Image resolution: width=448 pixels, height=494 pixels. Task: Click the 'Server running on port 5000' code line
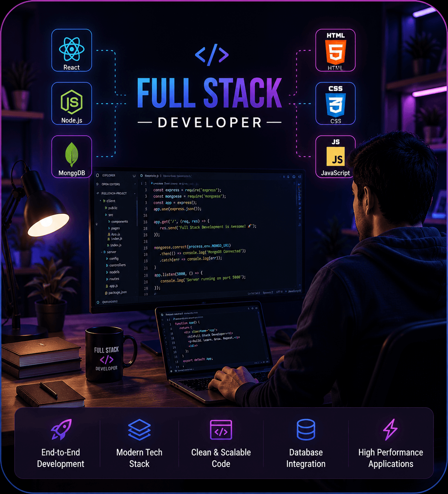[203, 279]
